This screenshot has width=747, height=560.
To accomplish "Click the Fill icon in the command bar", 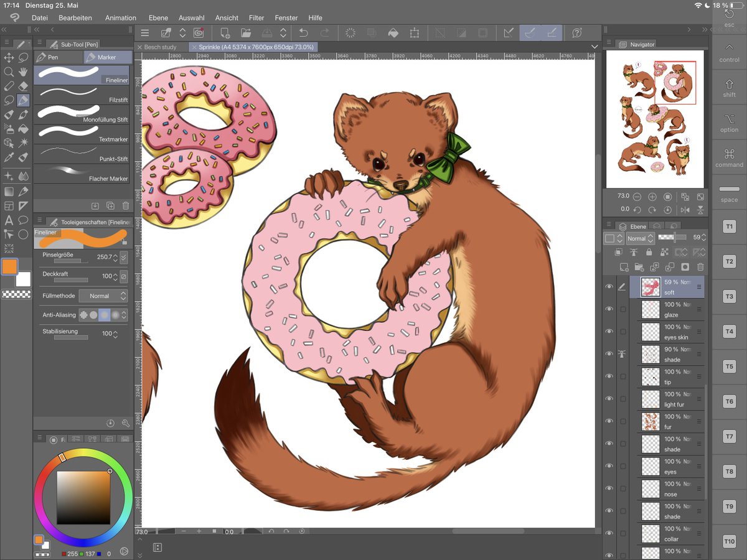I will click(x=393, y=33).
